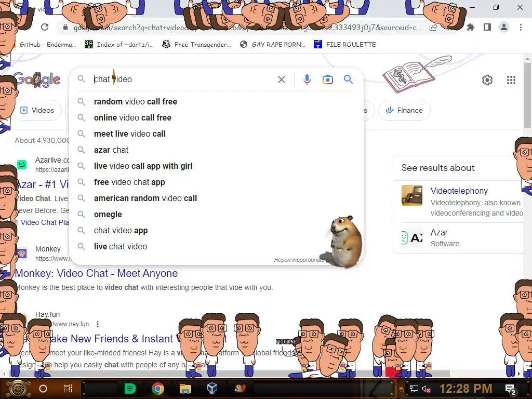Show hidden tray icons arrow
The image size is (532, 399).
tap(402, 389)
